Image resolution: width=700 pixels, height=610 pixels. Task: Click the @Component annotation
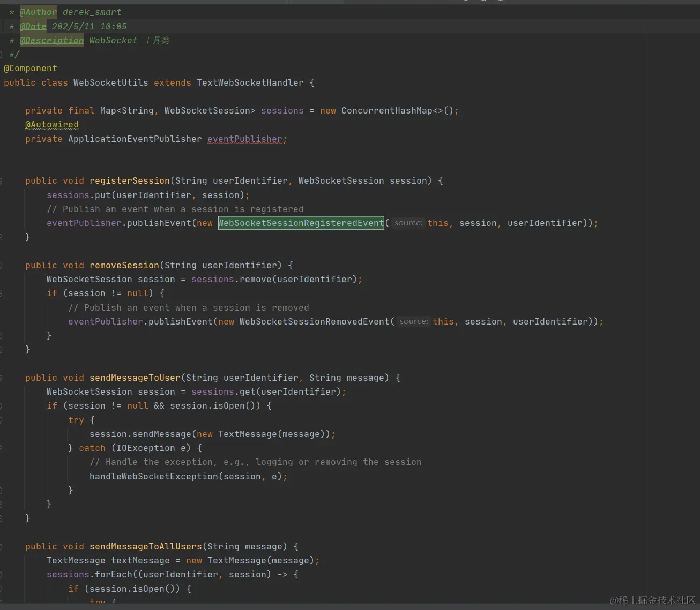[31, 69]
